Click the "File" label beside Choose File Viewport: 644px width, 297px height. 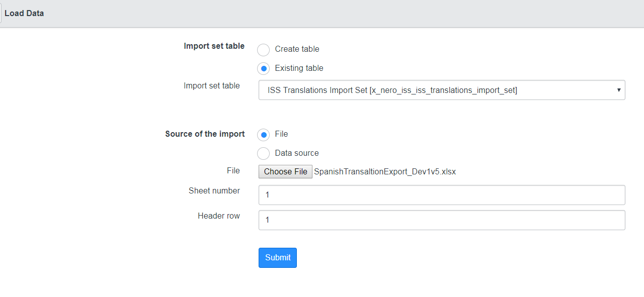(233, 171)
